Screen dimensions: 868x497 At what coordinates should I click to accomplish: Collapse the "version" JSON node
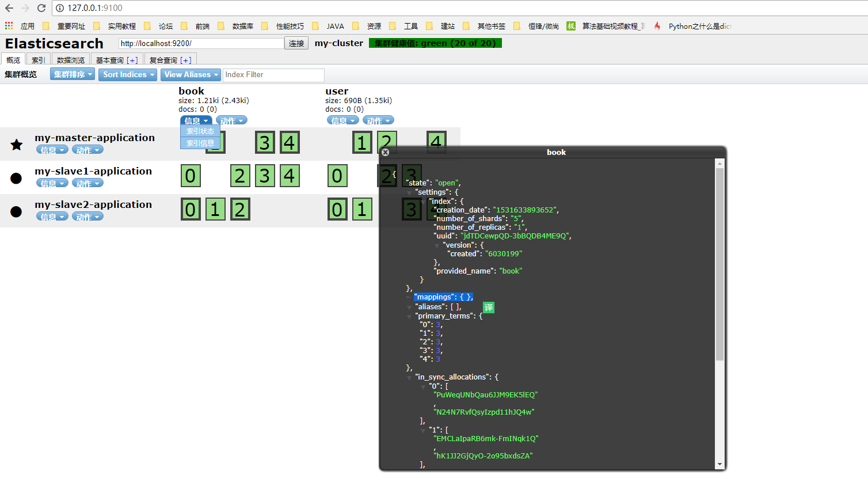[x=437, y=246]
